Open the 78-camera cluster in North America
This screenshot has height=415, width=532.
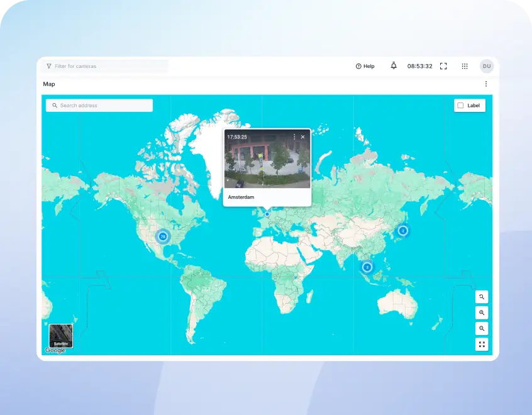tap(163, 236)
